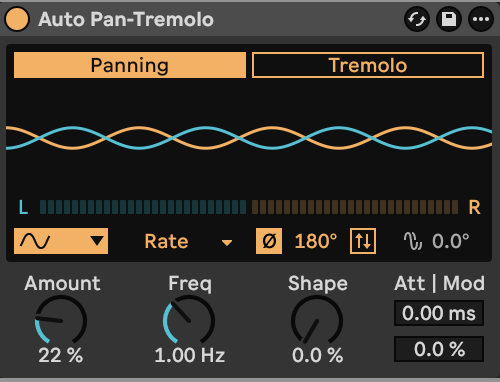Image resolution: width=500 pixels, height=382 pixels.
Task: Select the Panning mode tab
Action: [130, 65]
